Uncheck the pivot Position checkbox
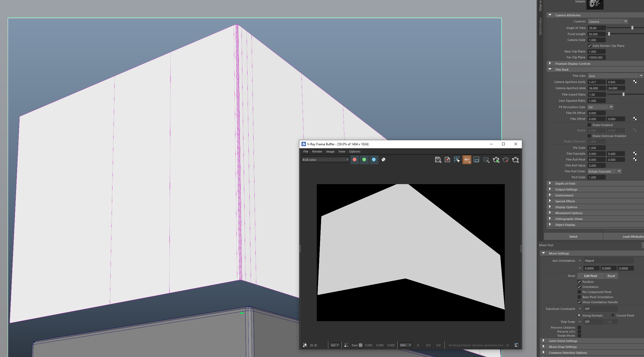The width and height of the screenshot is (644, 357). pyautogui.click(x=579, y=282)
